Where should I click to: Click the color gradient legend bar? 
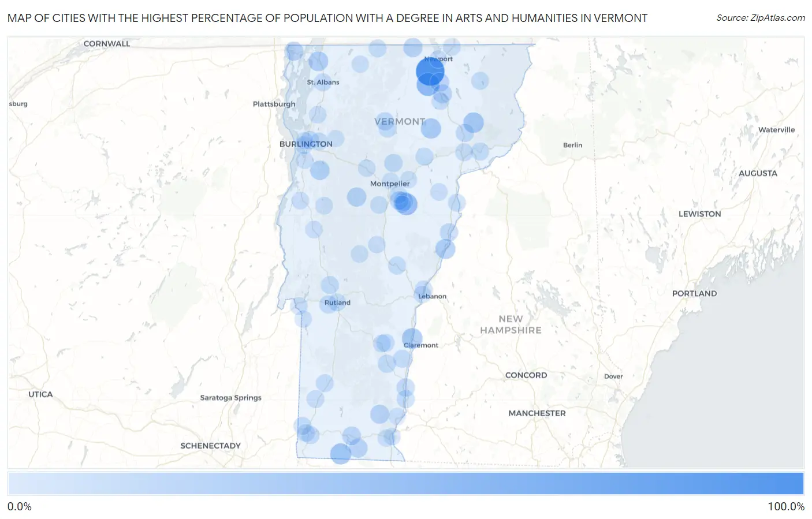click(x=405, y=484)
